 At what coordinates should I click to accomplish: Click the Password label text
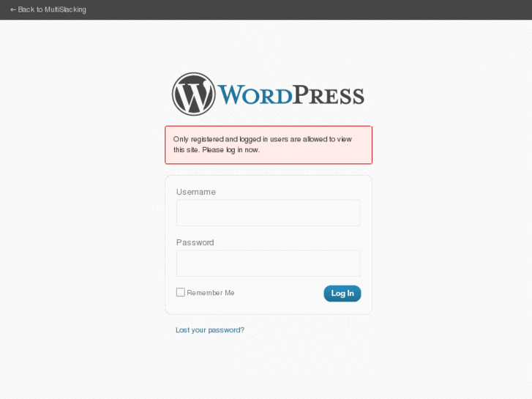[195, 242]
